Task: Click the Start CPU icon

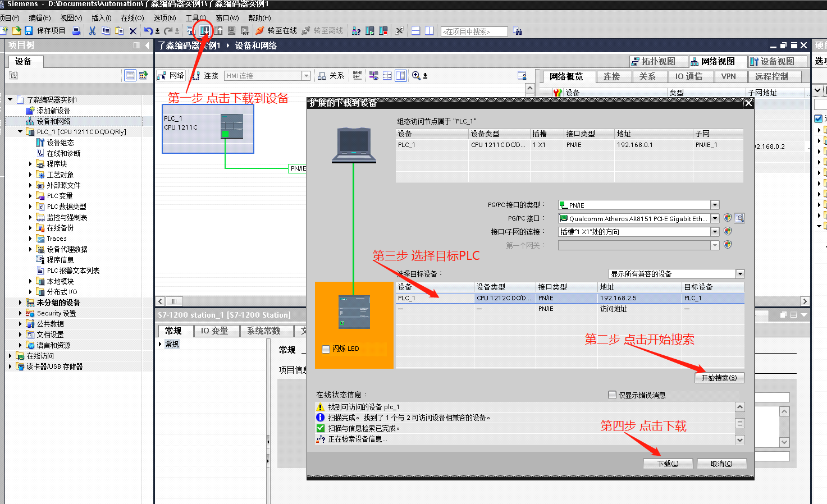Action: [370, 31]
